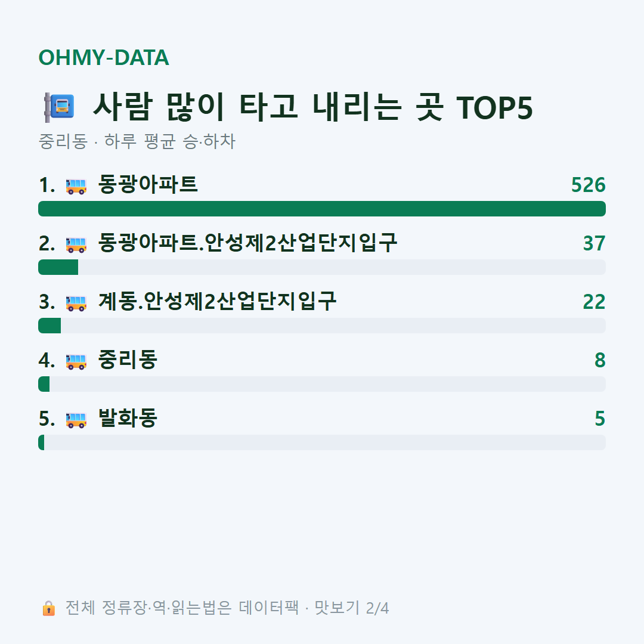Viewport: 644px width, 644px height.
Task: Select the 동광아파트 stop name
Action: (x=148, y=184)
